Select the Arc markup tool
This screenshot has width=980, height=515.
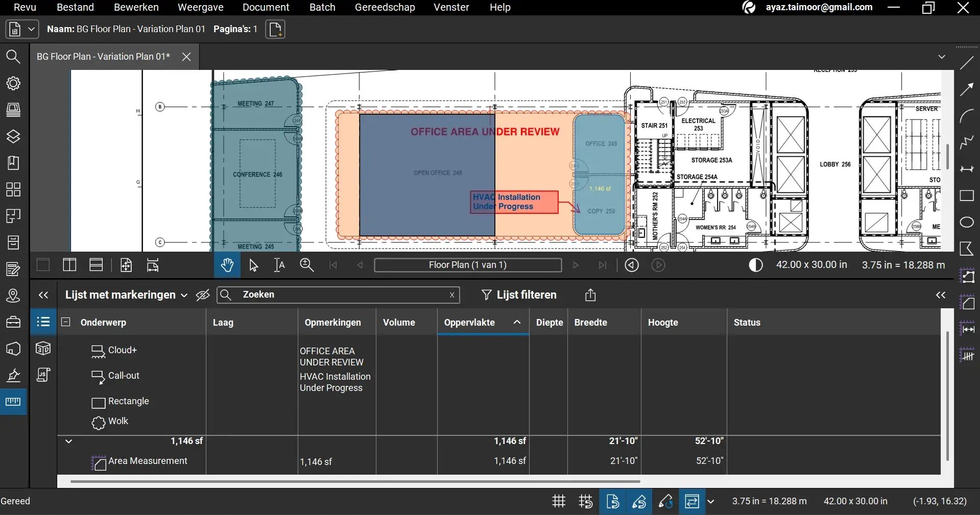967,116
